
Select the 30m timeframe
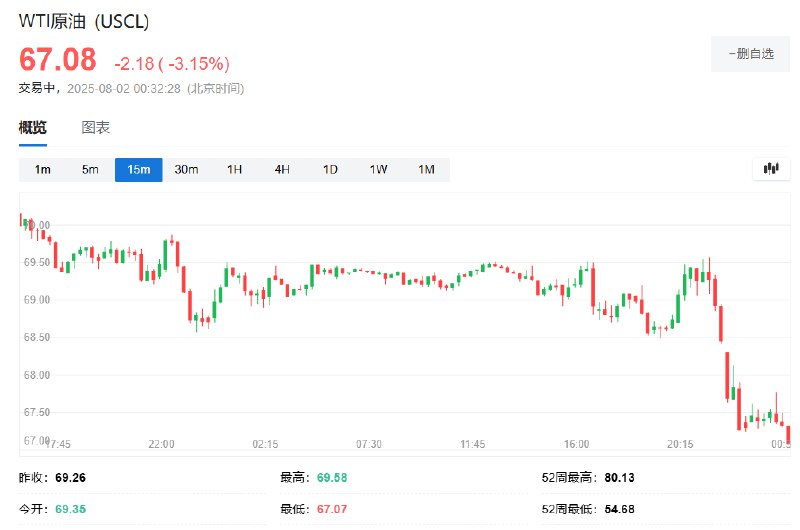[186, 169]
